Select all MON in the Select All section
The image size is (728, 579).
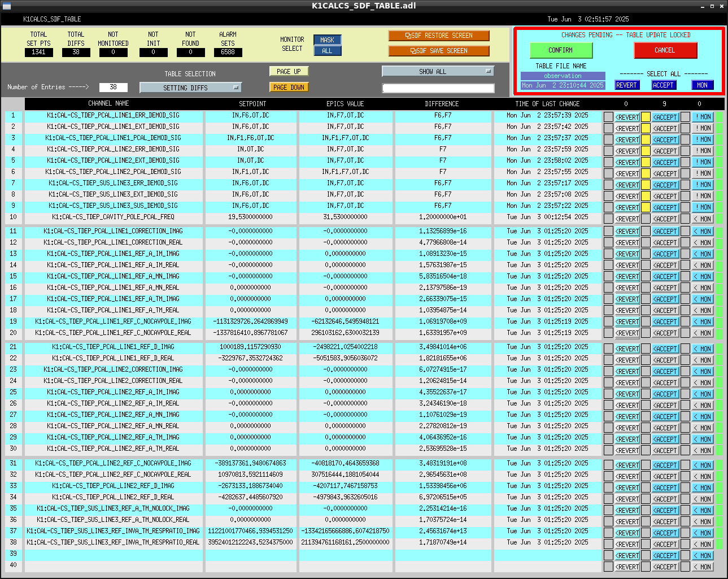coord(702,85)
